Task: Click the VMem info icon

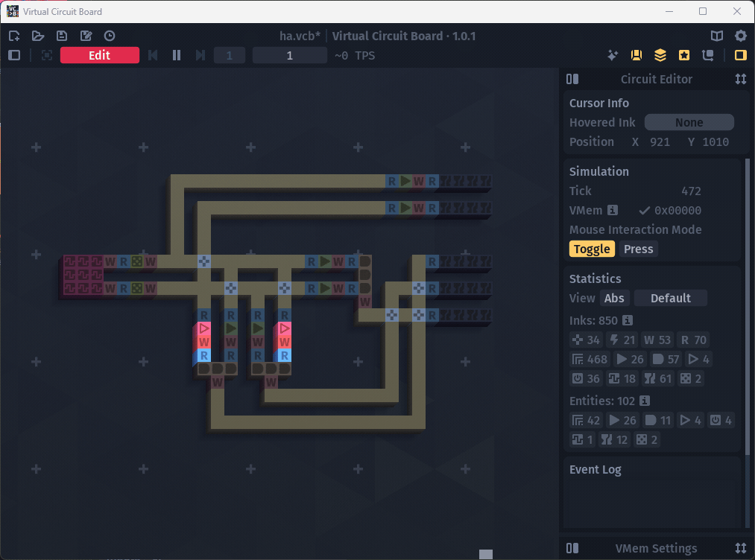Action: click(x=612, y=210)
